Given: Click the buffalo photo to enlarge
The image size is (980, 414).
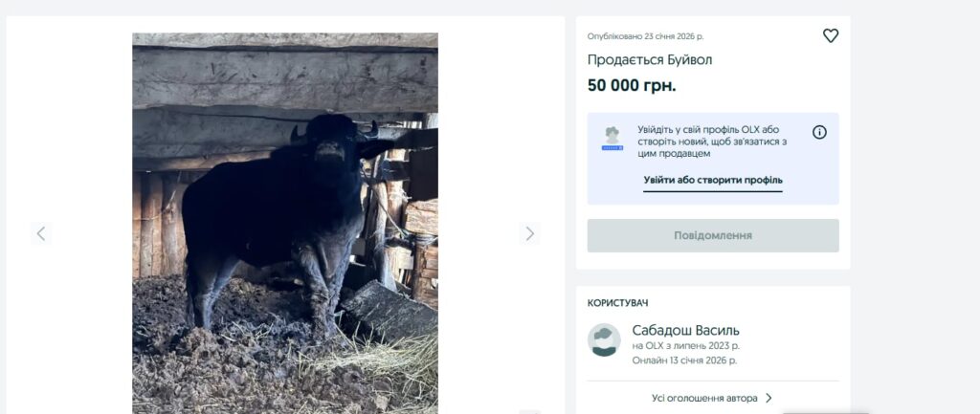Looking at the screenshot, I should tap(285, 223).
